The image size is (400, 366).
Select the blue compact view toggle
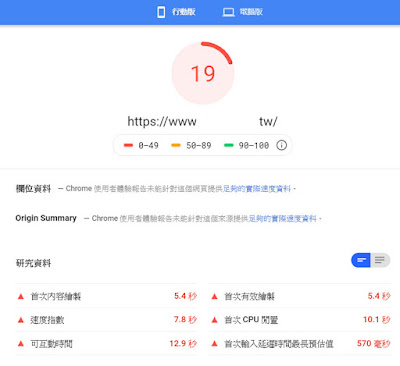coord(361,260)
